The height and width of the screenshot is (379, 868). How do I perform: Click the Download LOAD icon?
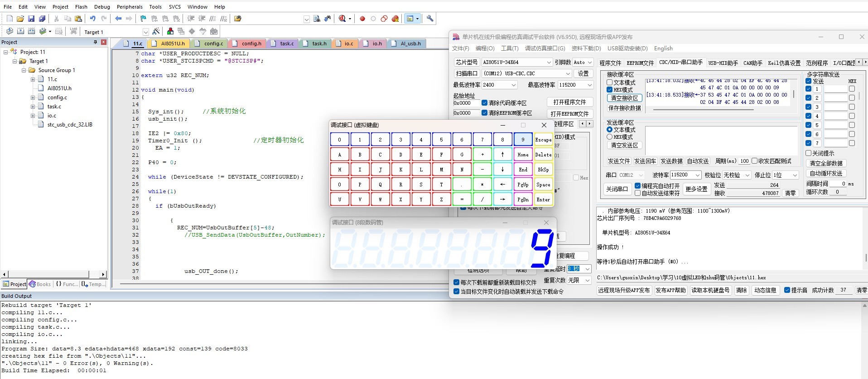[73, 31]
